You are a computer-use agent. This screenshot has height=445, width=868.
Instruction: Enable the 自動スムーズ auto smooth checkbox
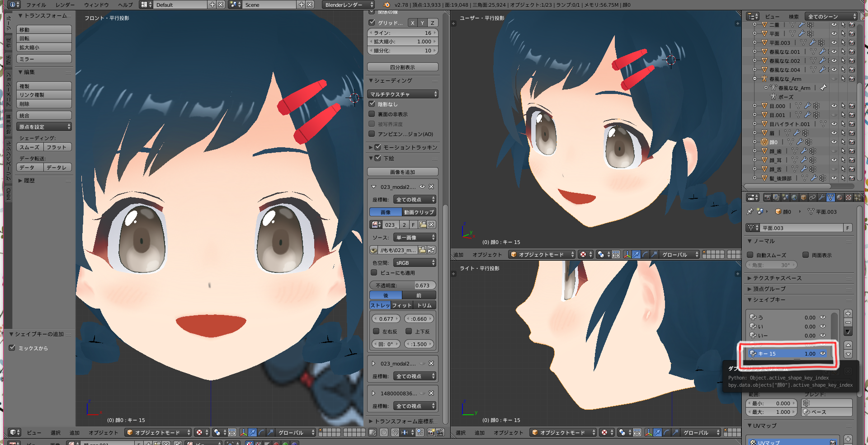[x=750, y=255]
